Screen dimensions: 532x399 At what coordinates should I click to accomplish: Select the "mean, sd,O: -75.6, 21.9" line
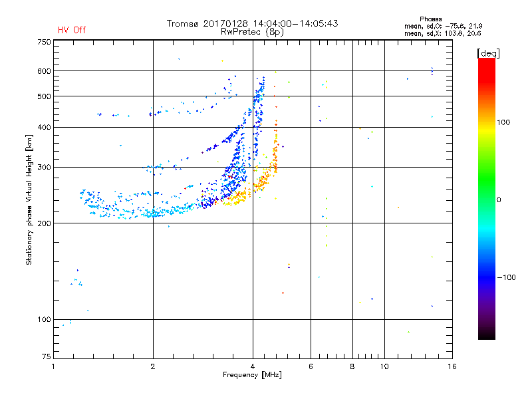tap(443, 26)
